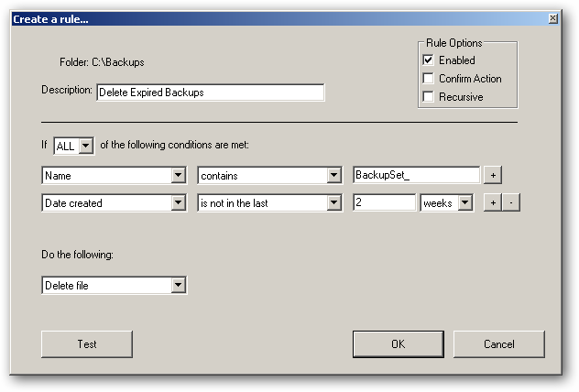Add condition after the Date created row

pyautogui.click(x=493, y=202)
